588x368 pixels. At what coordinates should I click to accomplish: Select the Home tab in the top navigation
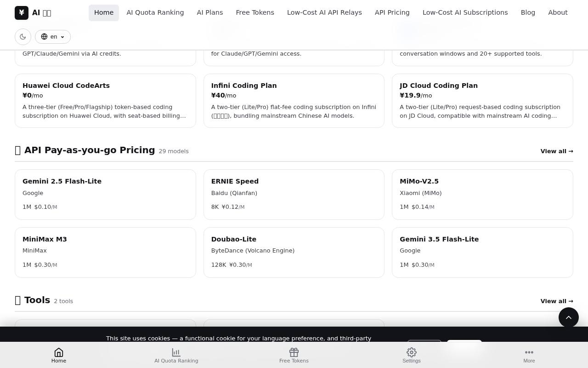click(104, 12)
